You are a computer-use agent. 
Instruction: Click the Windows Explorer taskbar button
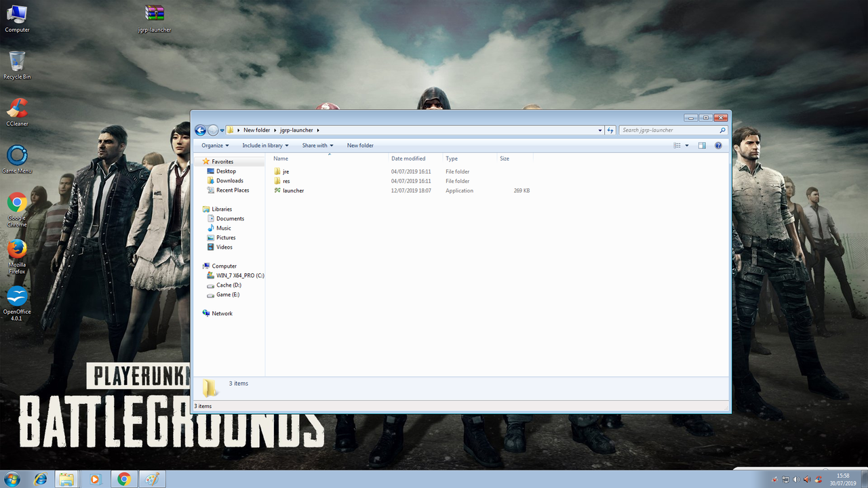[x=66, y=479]
